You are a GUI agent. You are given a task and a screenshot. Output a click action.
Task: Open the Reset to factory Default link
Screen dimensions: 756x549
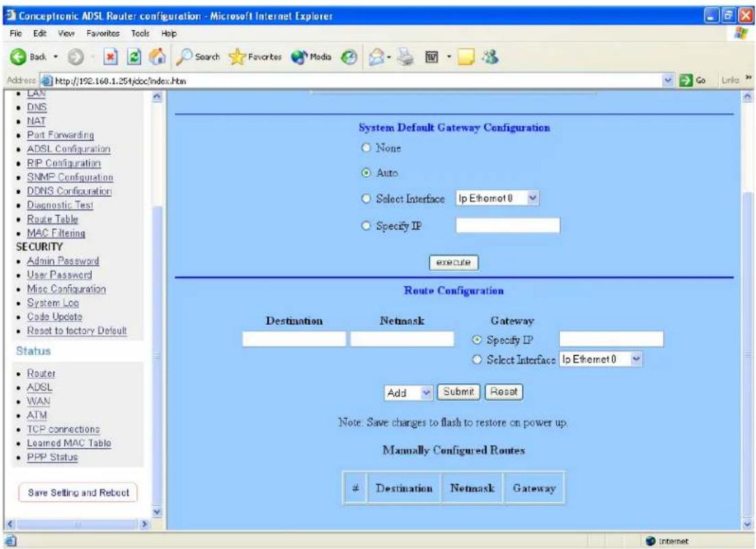pos(77,331)
